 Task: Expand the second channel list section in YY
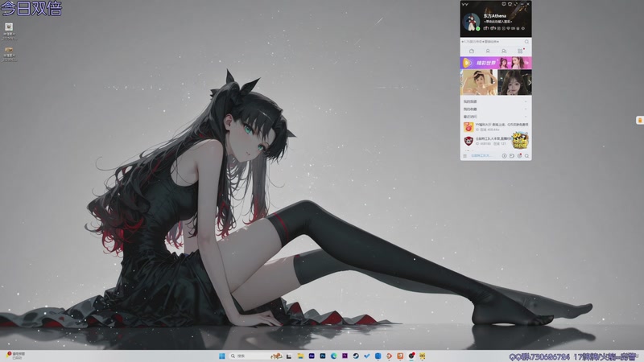click(496, 109)
